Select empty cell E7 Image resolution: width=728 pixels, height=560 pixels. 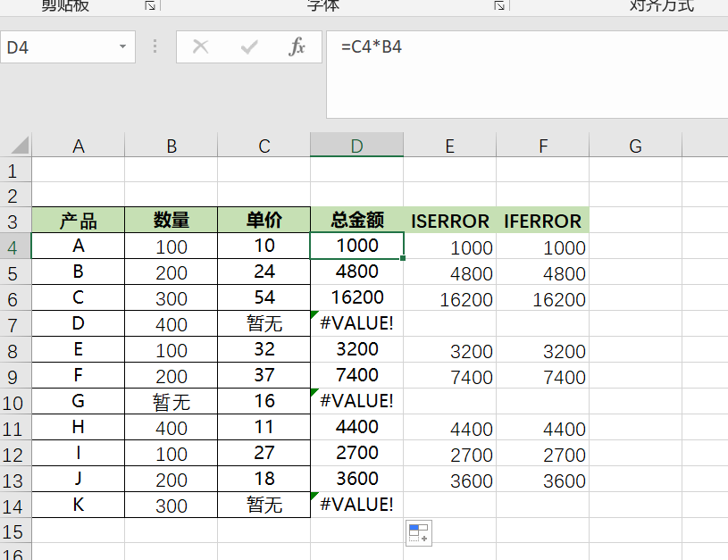(450, 323)
